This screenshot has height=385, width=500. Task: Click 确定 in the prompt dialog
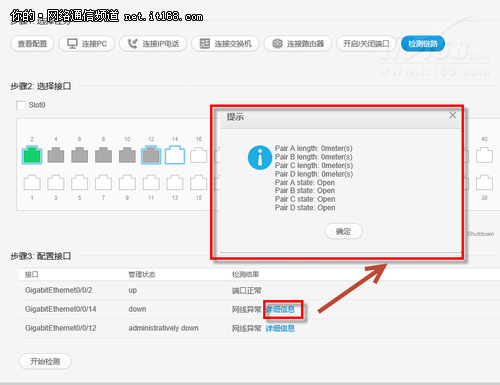point(344,231)
